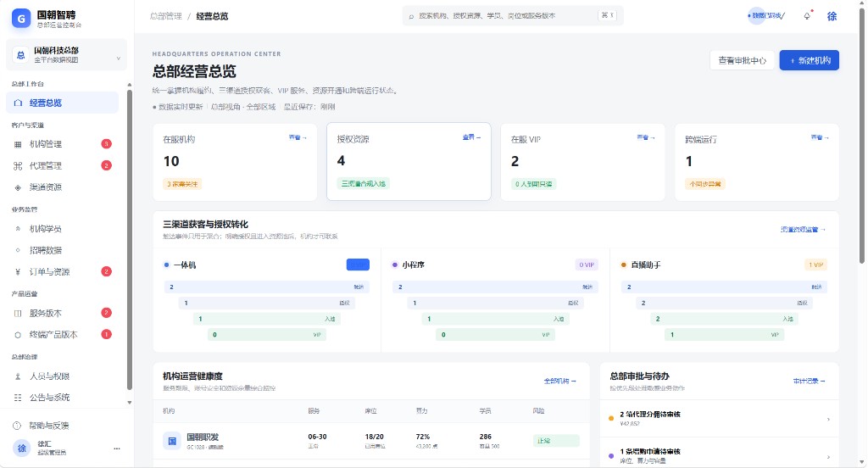Click the red badge on 机构管理

106,144
